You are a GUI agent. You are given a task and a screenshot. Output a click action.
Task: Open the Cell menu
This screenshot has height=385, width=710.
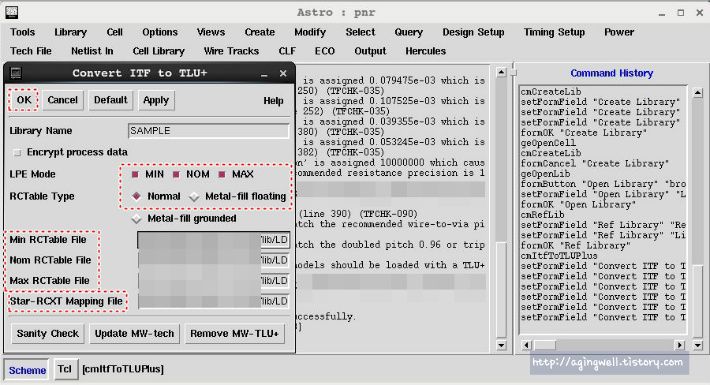(x=115, y=32)
